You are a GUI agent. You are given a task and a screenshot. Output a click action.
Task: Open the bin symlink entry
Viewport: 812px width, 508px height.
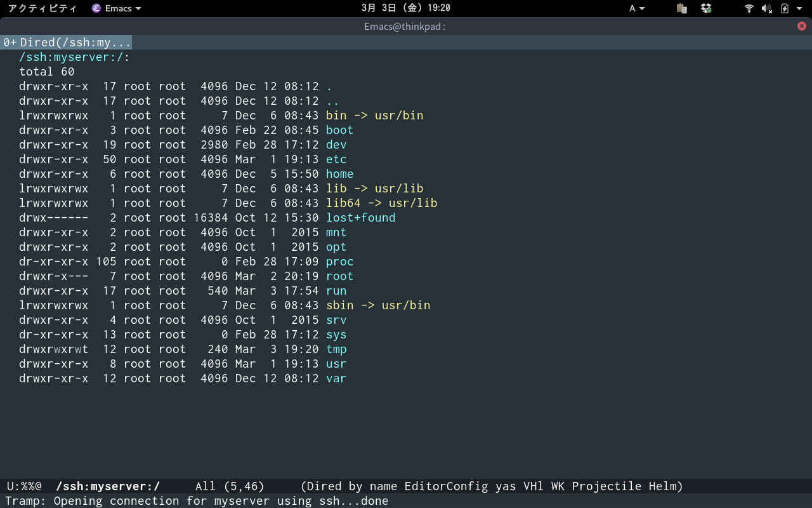[x=374, y=116]
